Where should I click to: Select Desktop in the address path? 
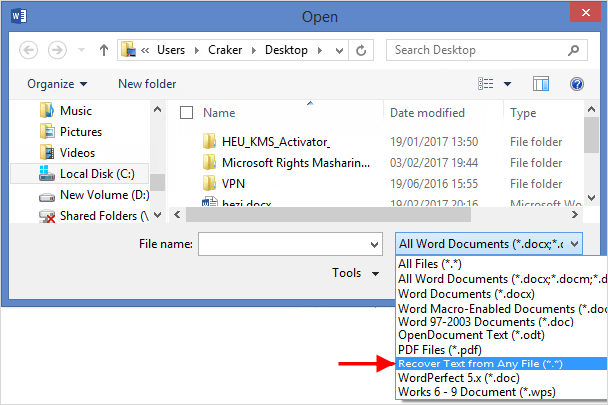click(x=286, y=50)
